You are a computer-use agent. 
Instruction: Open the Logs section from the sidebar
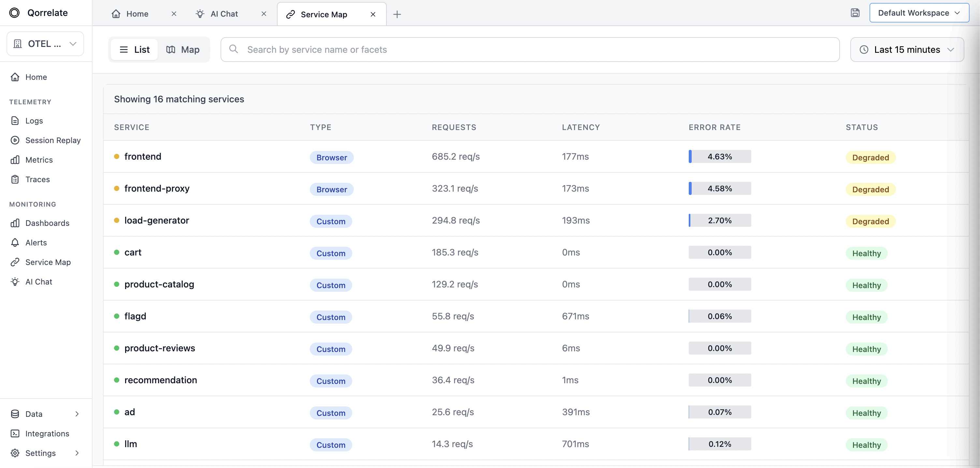34,121
